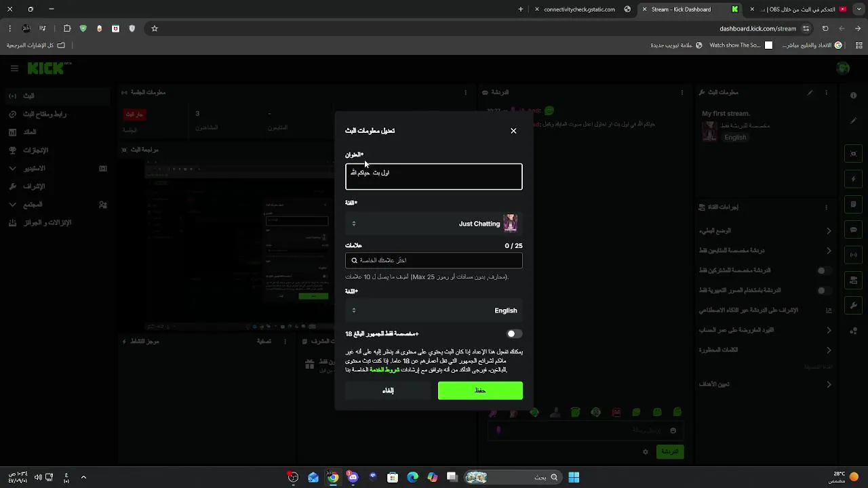The width and height of the screenshot is (868, 488).
Task: Toggle the 18+ audience only switch
Action: pyautogui.click(x=515, y=333)
